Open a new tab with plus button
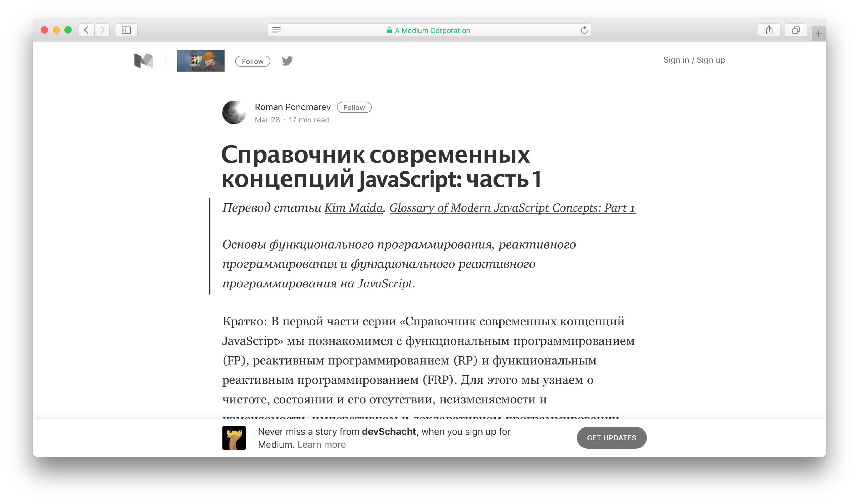 [818, 34]
